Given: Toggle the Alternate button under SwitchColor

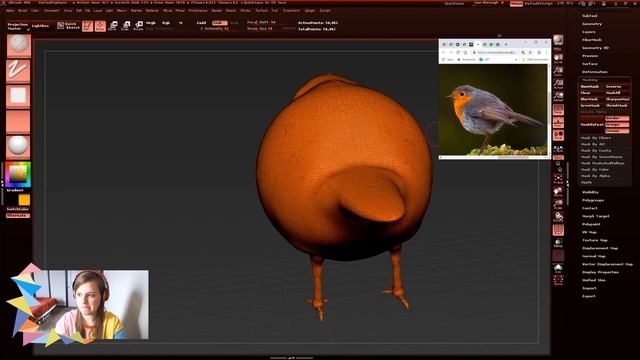Looking at the screenshot, I should click(18, 216).
